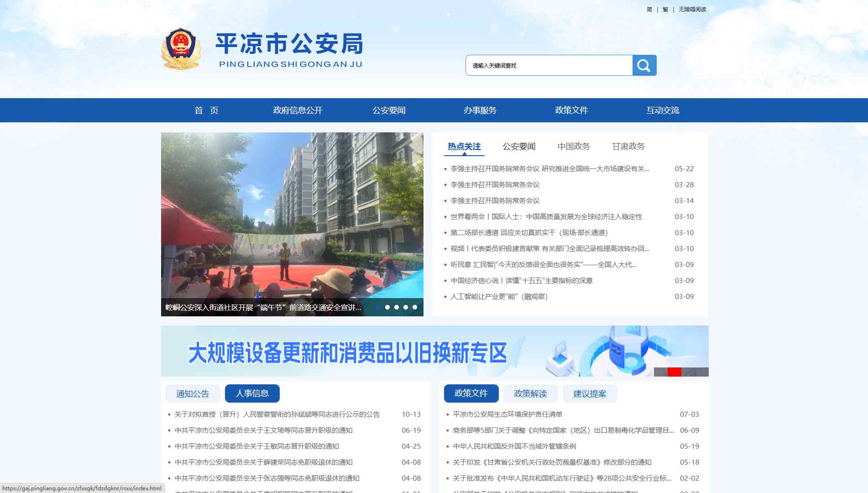Screen dimensions: 868x493
Task: Open 平凉市公安局生态环境保护责任清单
Action: point(507,414)
